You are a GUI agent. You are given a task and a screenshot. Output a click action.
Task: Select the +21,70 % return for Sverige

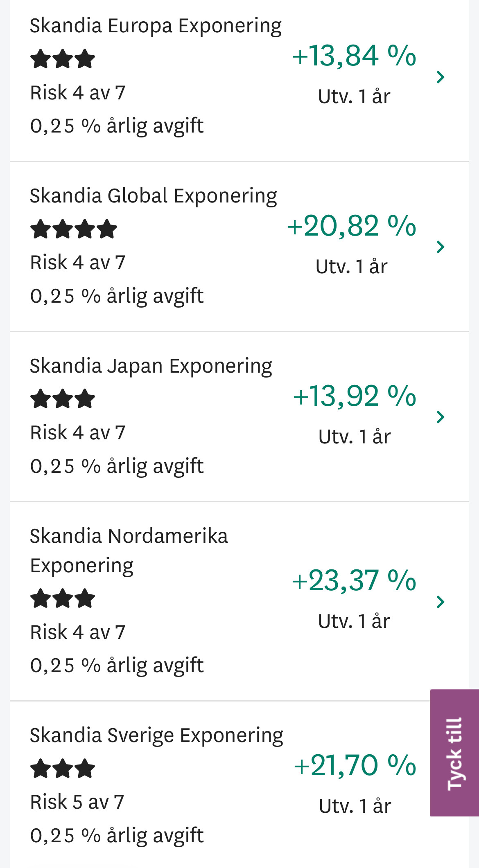click(x=355, y=765)
